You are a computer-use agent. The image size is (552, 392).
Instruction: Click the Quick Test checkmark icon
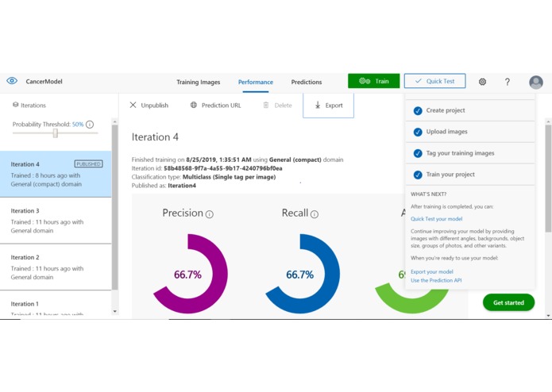(419, 81)
